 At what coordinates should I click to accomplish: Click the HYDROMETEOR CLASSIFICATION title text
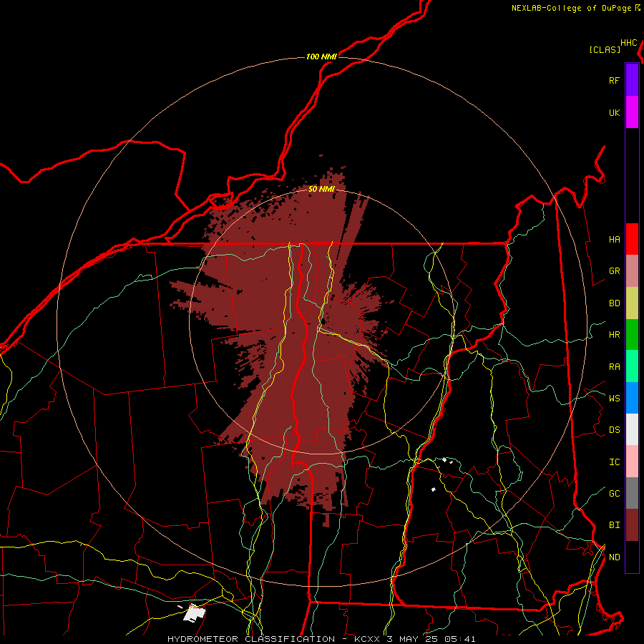251,639
